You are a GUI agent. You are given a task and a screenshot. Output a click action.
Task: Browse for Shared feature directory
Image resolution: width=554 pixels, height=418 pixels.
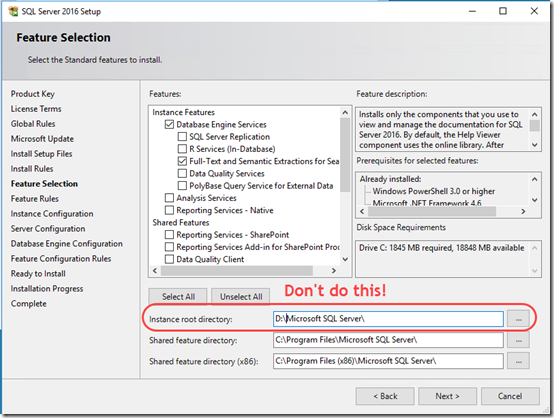[x=518, y=340]
